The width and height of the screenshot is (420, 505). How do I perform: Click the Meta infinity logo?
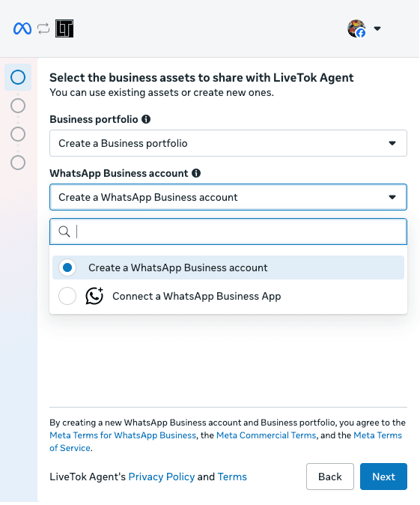point(22,28)
